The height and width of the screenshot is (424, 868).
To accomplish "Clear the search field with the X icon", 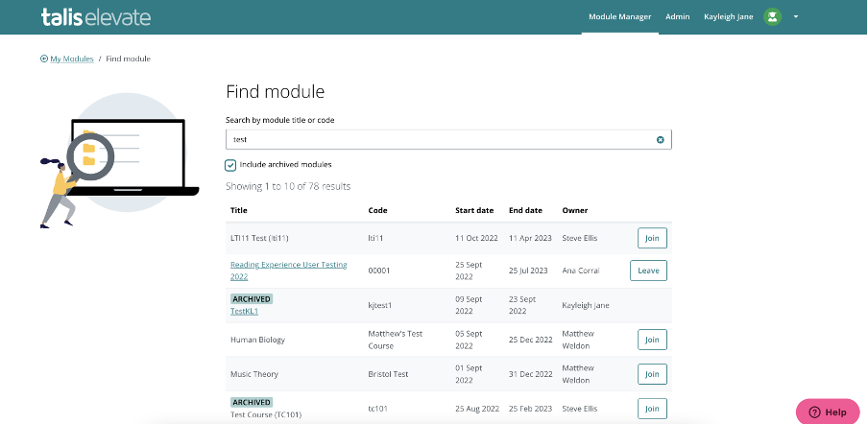I will coord(660,140).
